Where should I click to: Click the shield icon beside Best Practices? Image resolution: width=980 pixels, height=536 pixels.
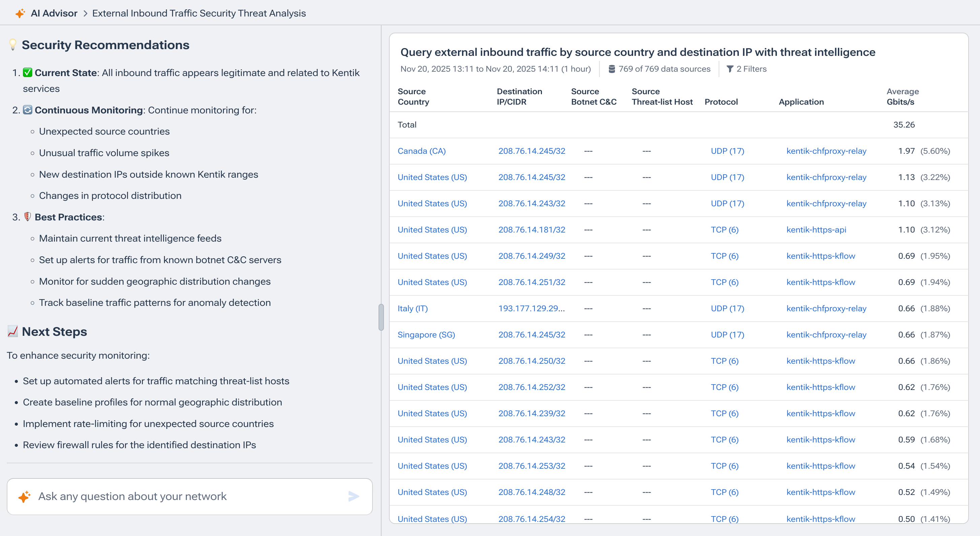click(27, 217)
